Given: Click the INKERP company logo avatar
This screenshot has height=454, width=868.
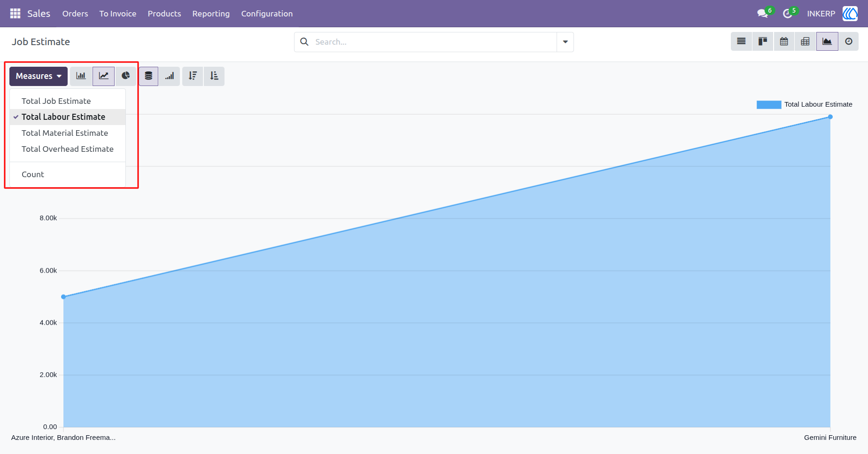Looking at the screenshot, I should coord(850,14).
